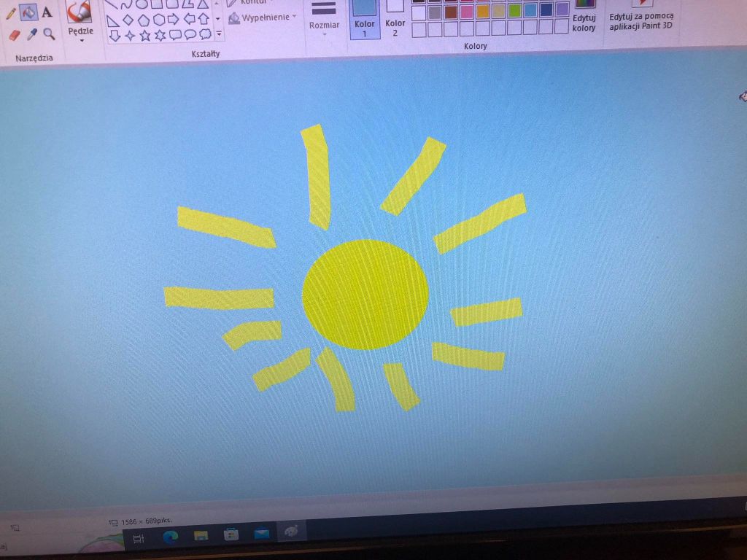This screenshot has height=560, width=747.
Task: Pick the dark blue color swatch
Action: click(546, 9)
